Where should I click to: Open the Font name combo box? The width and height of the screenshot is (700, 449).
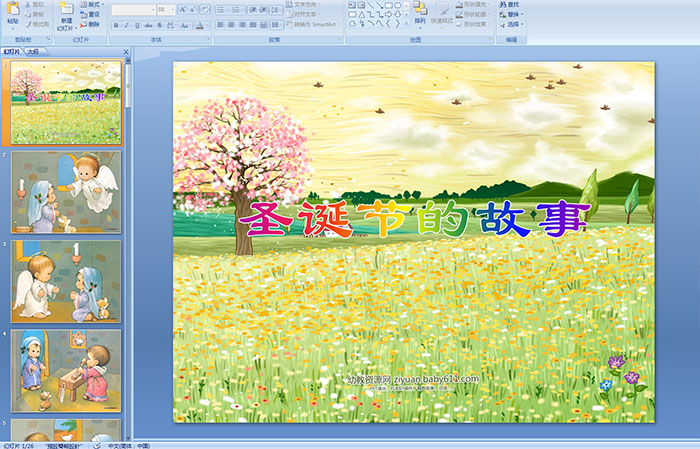pos(133,10)
